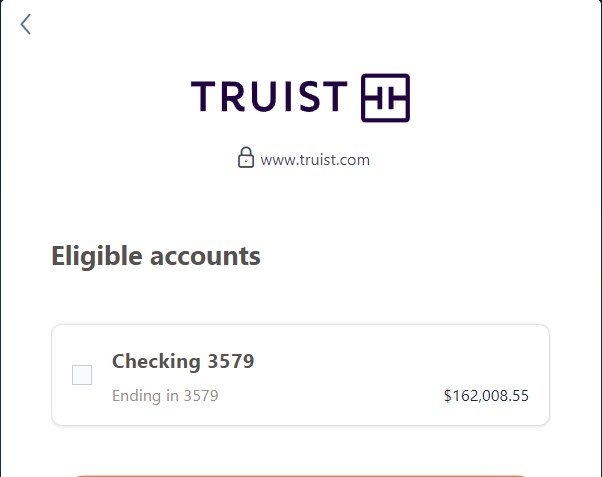Click the letter T starting the TRUIST logo
Screen dimensions: 602x477
pyautogui.click(x=203, y=96)
